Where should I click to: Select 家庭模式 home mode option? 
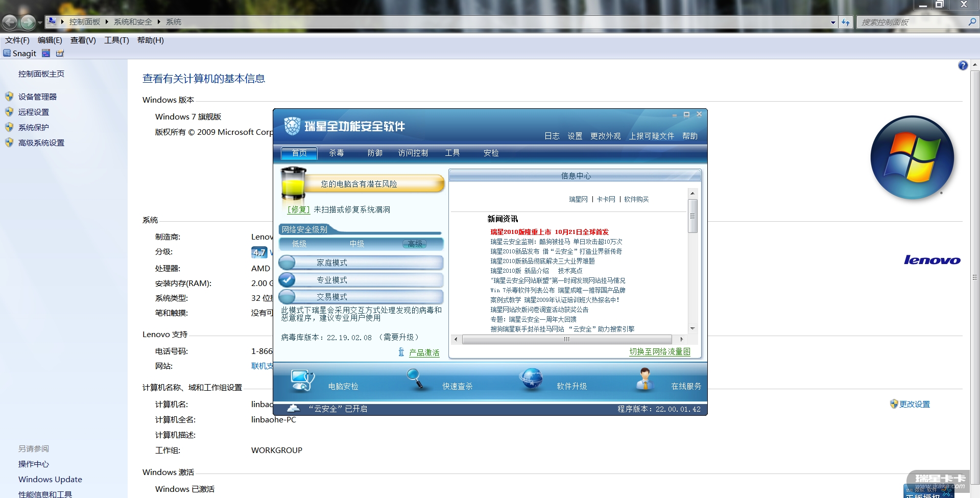[361, 263]
